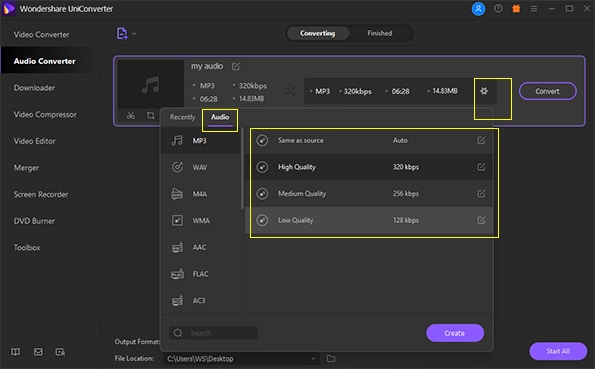The image size is (595, 369).
Task: Open the user account profile icon
Action: click(478, 9)
